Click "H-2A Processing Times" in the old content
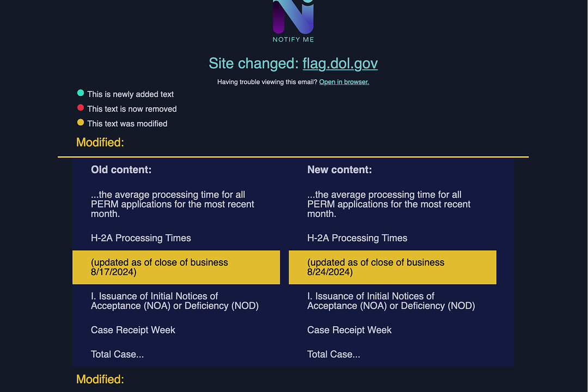 pos(140,238)
